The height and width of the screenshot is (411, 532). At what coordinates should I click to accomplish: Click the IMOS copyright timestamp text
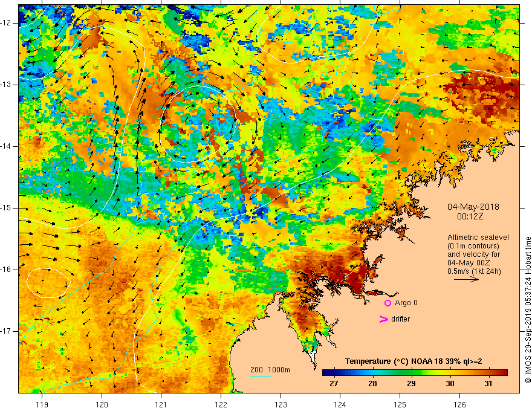click(x=528, y=310)
